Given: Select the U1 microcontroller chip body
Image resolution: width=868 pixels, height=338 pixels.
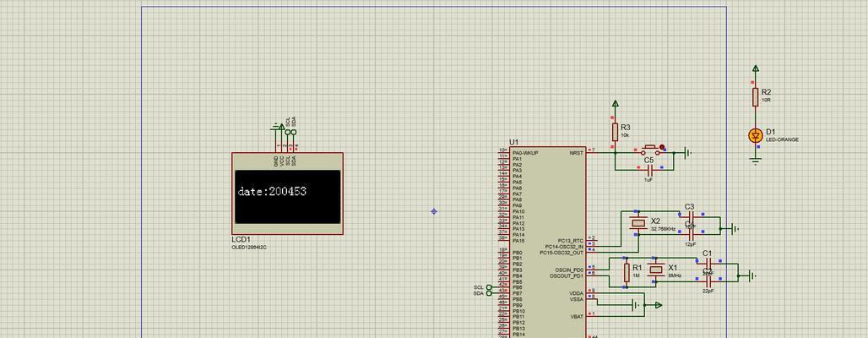Looking at the screenshot, I should click(547, 243).
